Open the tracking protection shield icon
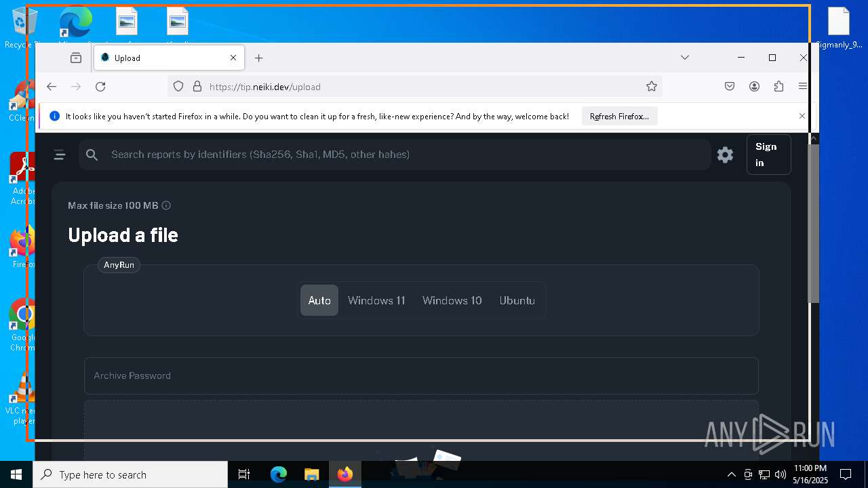This screenshot has width=868, height=488. [x=178, y=87]
